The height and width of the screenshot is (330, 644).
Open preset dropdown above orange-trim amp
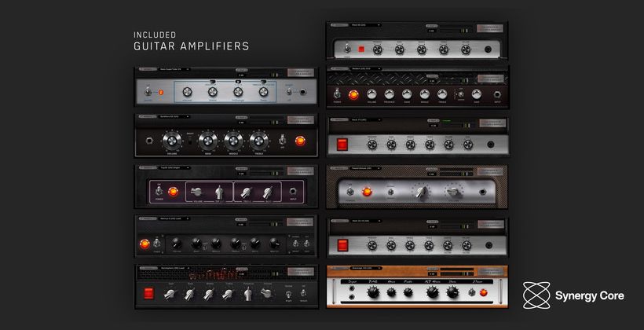tap(365, 269)
